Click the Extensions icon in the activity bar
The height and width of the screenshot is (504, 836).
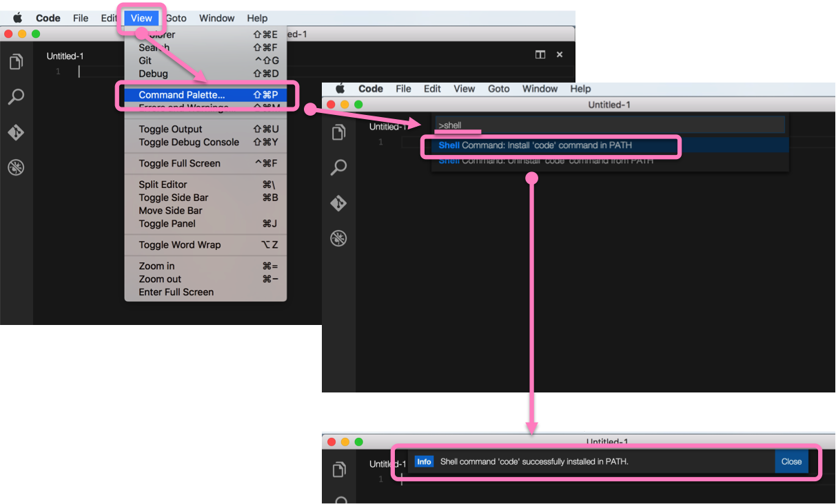[16, 167]
